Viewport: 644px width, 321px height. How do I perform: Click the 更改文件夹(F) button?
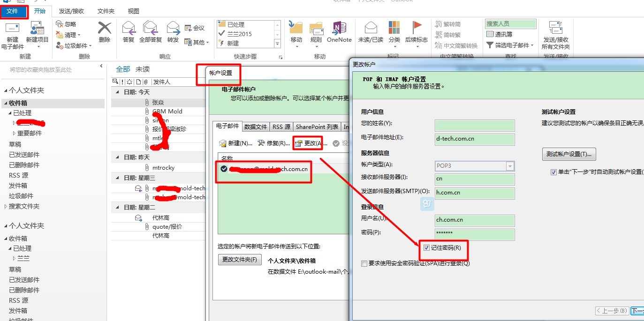pyautogui.click(x=240, y=259)
